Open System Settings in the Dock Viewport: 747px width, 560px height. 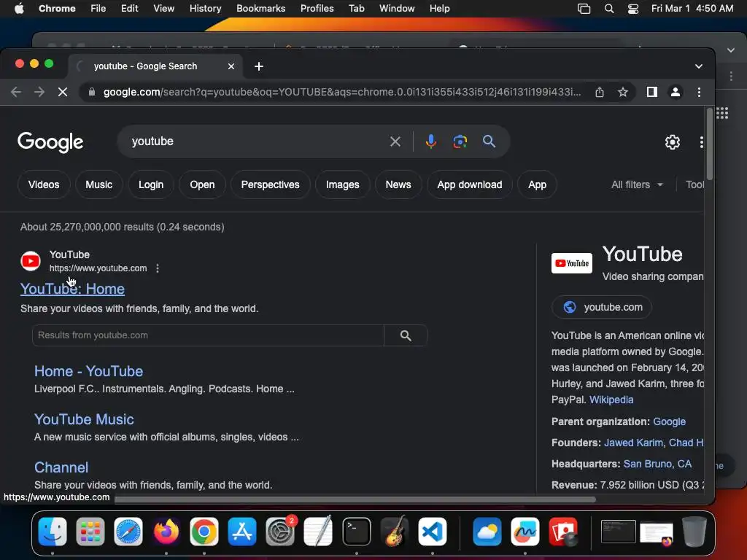coord(280,532)
